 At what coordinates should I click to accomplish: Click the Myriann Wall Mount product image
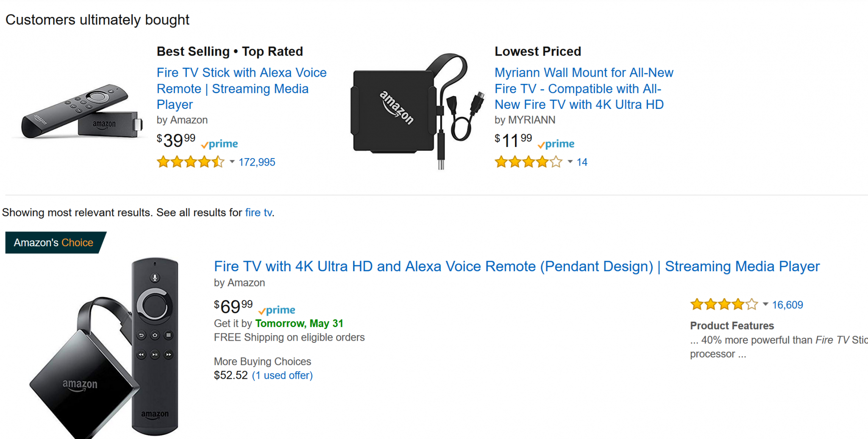[x=417, y=111]
